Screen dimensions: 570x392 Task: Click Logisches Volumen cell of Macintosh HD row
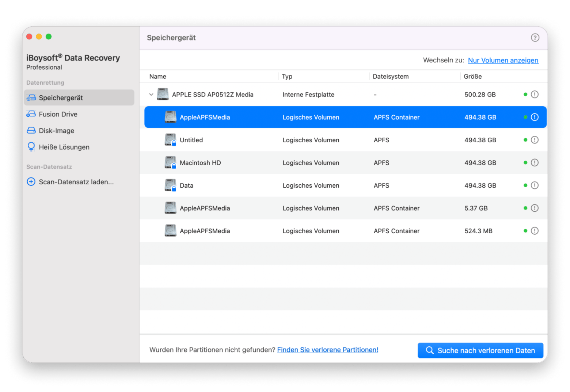point(311,163)
